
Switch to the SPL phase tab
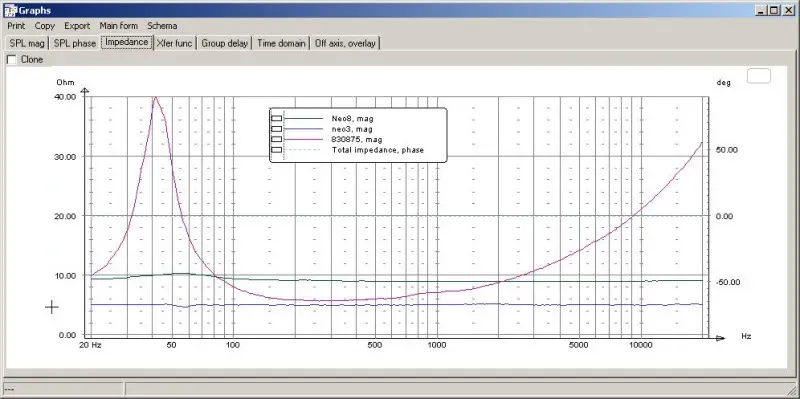[75, 43]
